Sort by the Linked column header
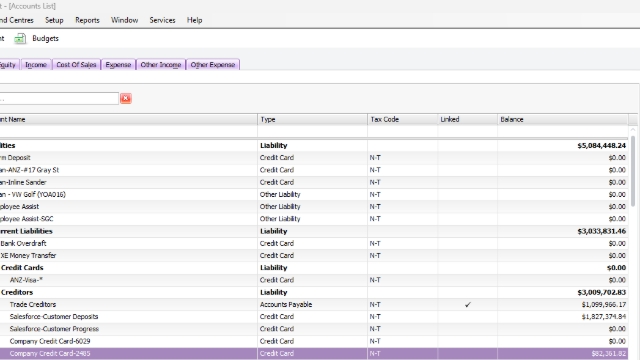Image resolution: width=640 pixels, height=360 pixels. 467,119
